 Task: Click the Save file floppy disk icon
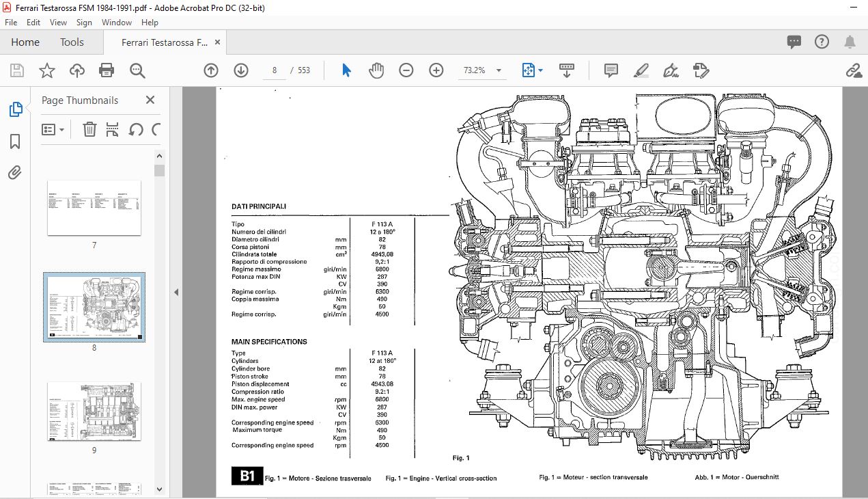pyautogui.click(x=17, y=70)
